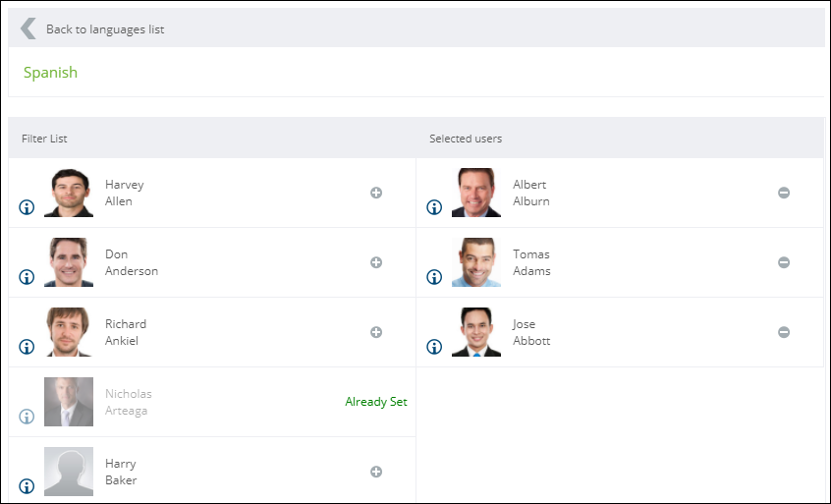Screen dimensions: 831x504
Task: Remove Tomas Adams from selected users
Action: tap(784, 262)
